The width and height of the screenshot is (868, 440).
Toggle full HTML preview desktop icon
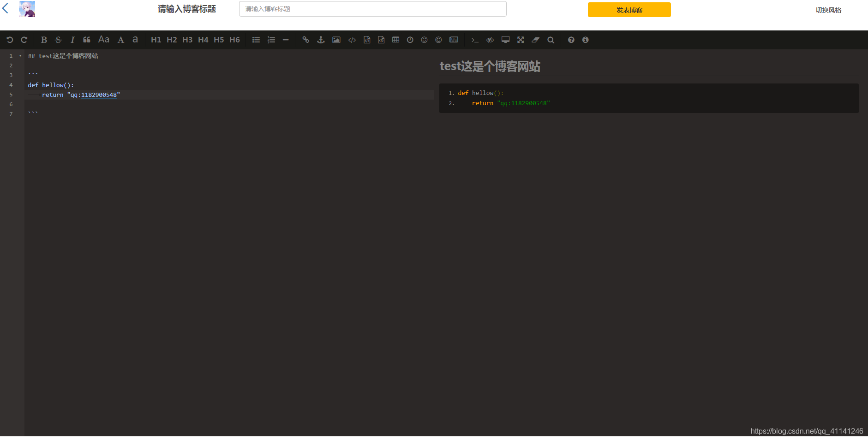[506, 40]
